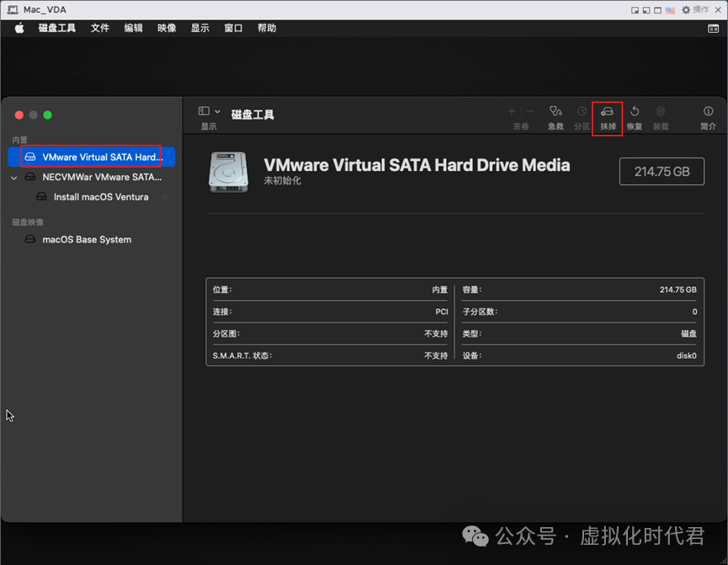This screenshot has width=728, height=565.
Task: Click the 磁盘 type value
Action: 688,333
